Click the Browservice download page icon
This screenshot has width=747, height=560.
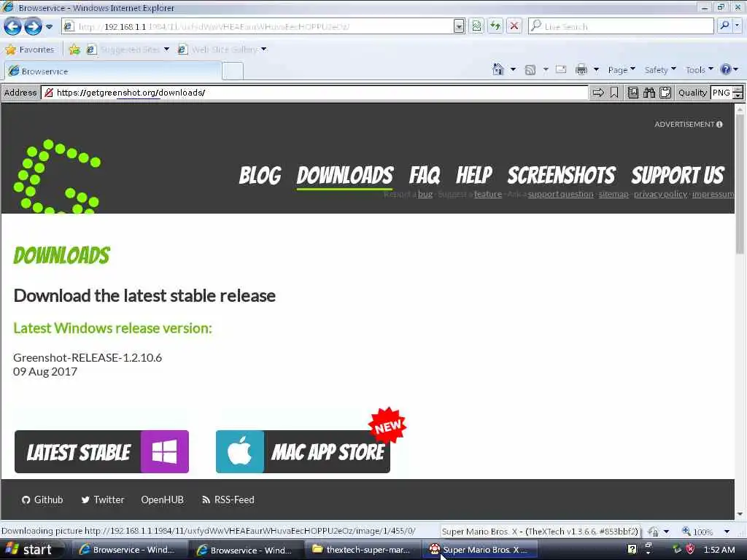click(x=632, y=93)
